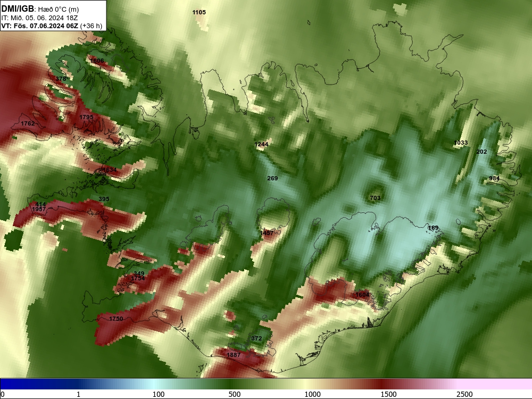Click the map value label 1606
The width and height of the screenshot is (532, 399).
tap(97, 61)
